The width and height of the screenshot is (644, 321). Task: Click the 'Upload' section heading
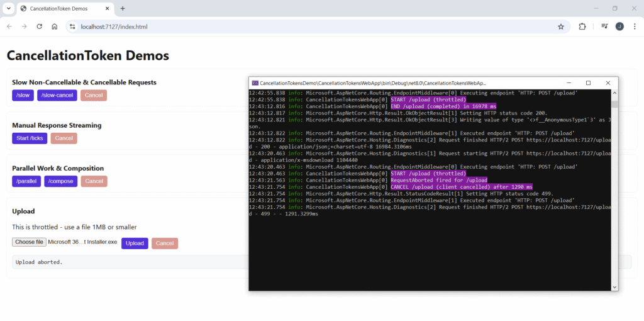click(x=23, y=211)
